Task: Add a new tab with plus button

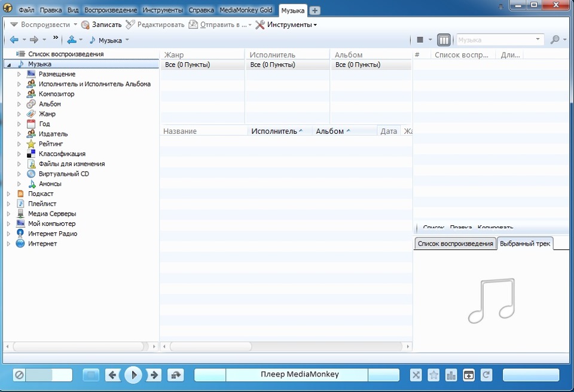Action: [315, 11]
